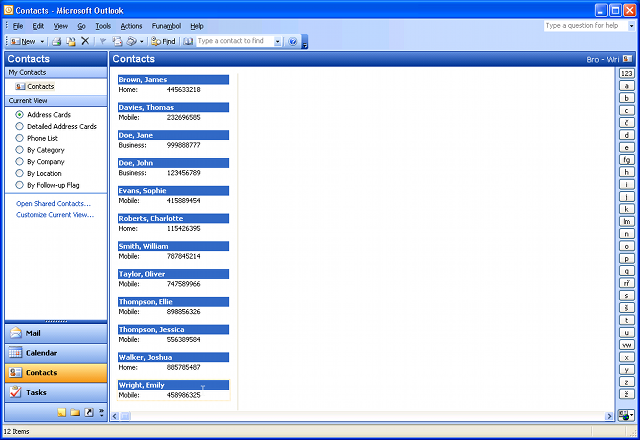Open the language index globe dropdown

tap(626, 416)
